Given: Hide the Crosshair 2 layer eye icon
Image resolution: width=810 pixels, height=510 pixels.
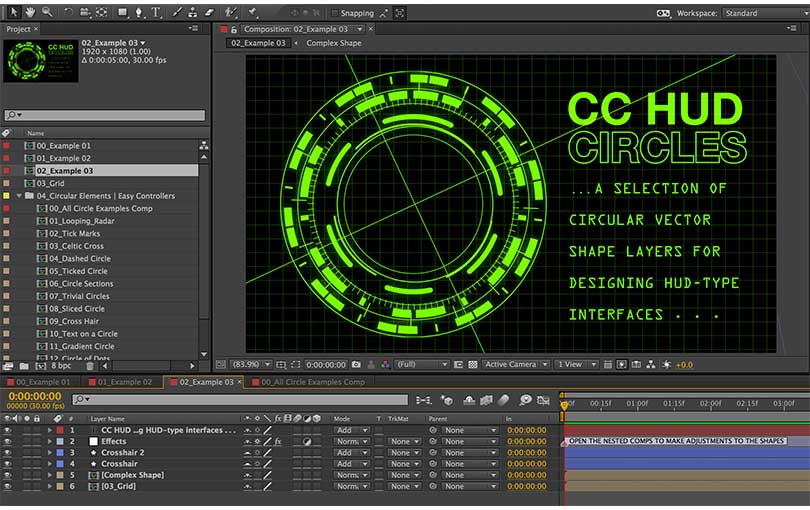Looking at the screenshot, I should click(x=7, y=453).
